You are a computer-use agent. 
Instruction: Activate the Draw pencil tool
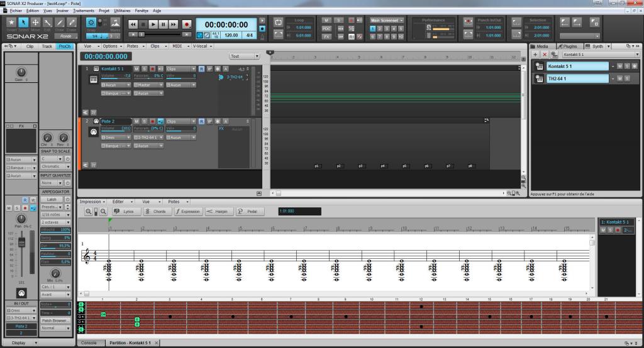[x=60, y=23]
